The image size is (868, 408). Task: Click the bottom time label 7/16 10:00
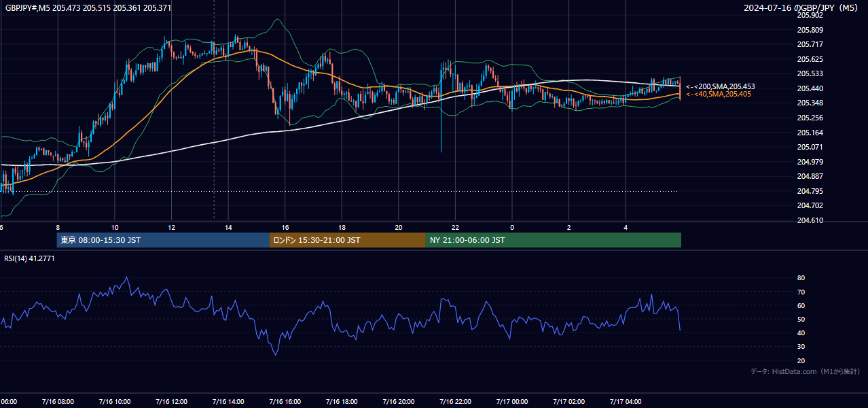click(114, 402)
